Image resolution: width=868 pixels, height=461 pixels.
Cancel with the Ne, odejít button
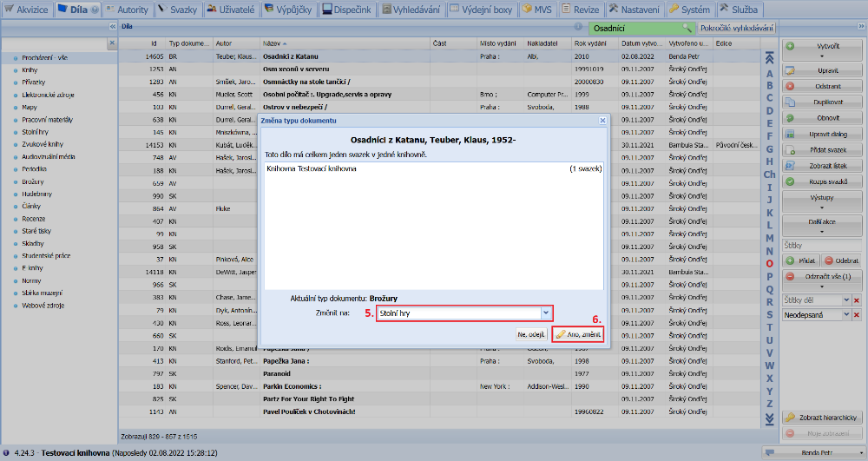[x=531, y=334]
